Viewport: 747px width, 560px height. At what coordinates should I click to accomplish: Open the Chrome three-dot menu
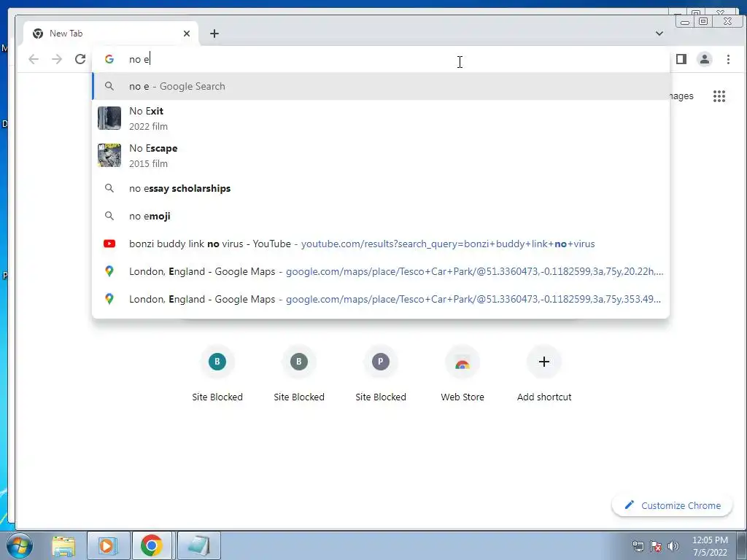pos(728,59)
